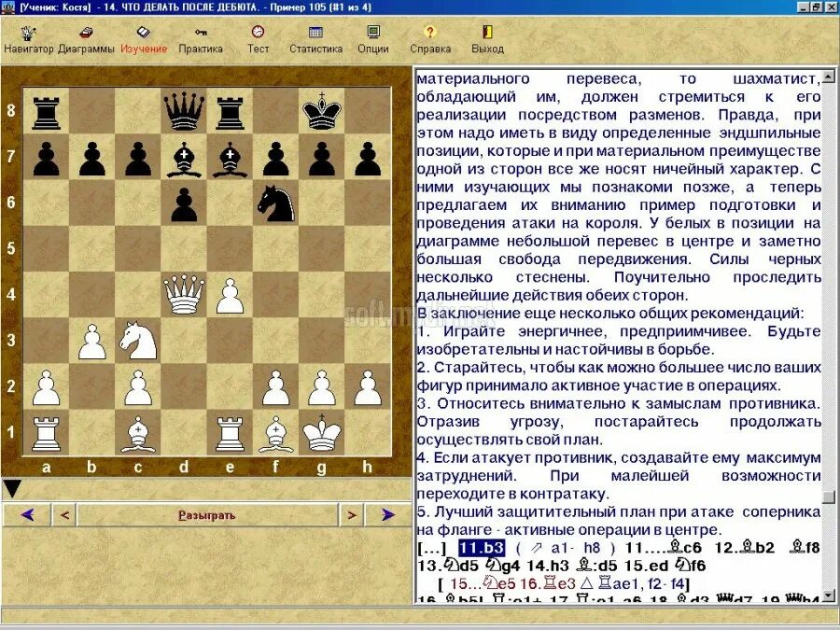The width and height of the screenshot is (840, 630).
Task: Select the white bishop on f1
Action: [276, 432]
